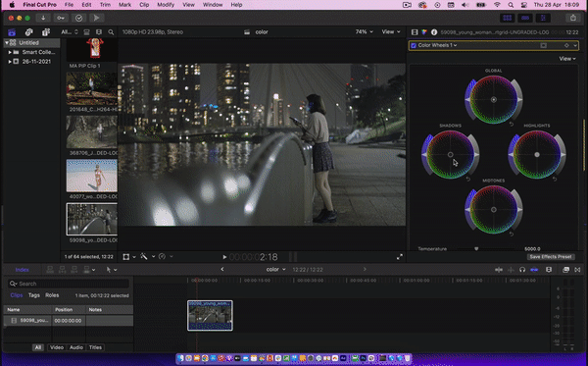Open the Keyword Editor key icon
This screenshot has height=366, width=588.
[61, 18]
